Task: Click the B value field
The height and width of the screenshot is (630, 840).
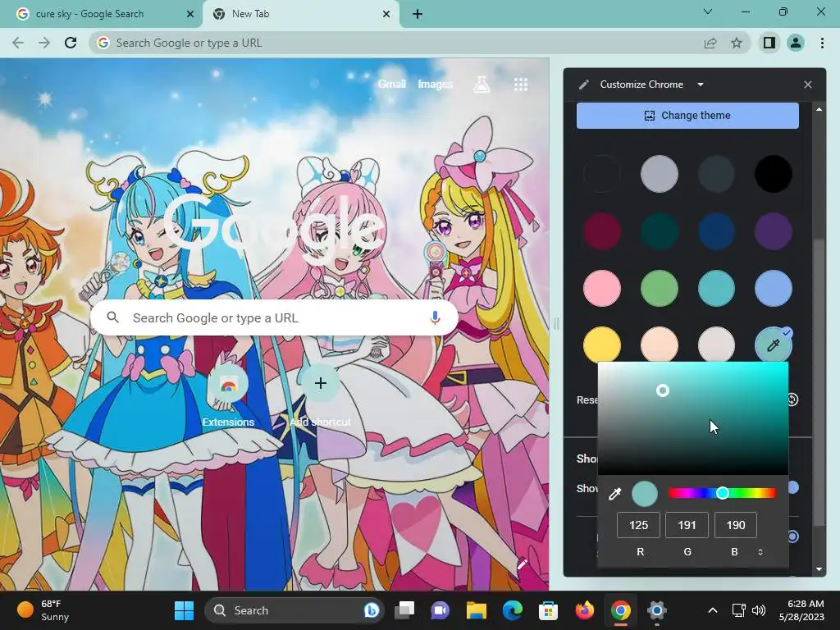Action: pyautogui.click(x=736, y=525)
